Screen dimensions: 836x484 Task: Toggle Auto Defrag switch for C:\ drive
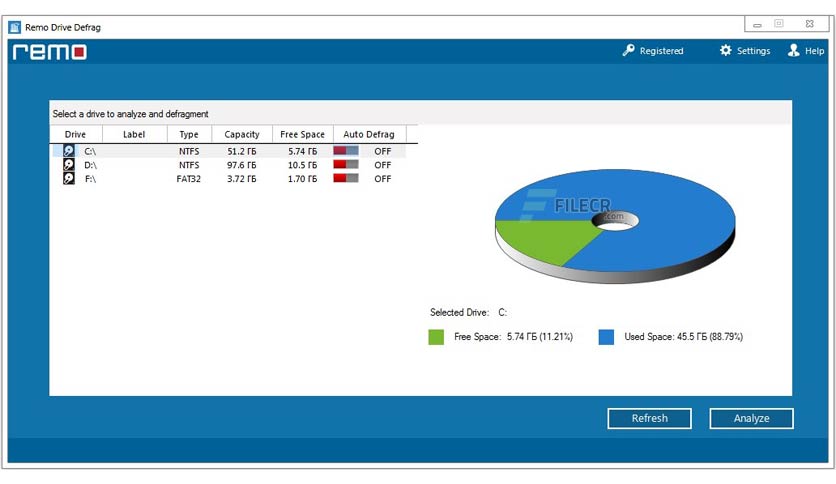pos(346,151)
